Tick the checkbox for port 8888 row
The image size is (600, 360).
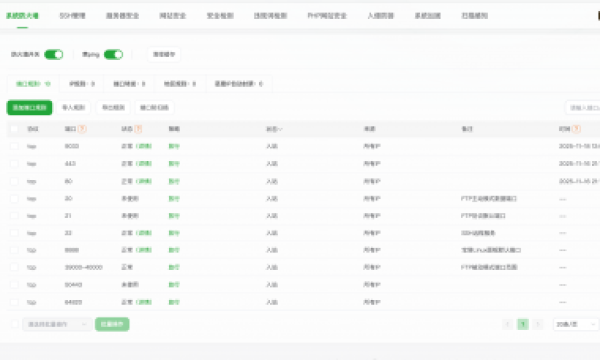pos(14,250)
